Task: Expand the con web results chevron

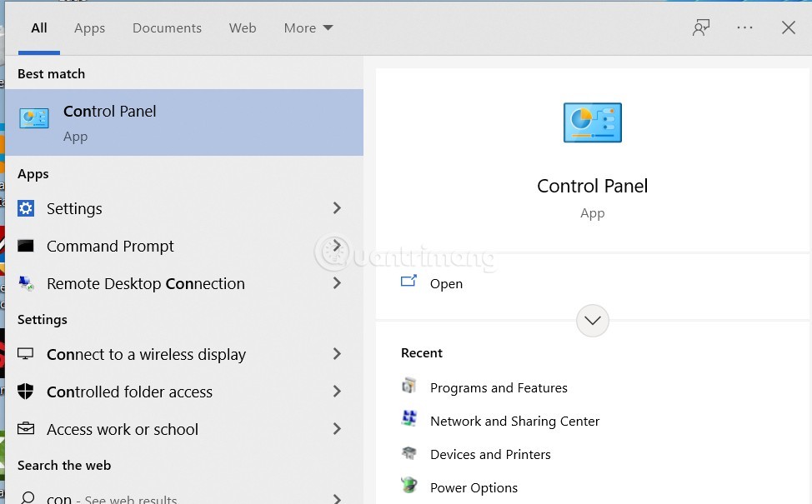Action: [337, 498]
